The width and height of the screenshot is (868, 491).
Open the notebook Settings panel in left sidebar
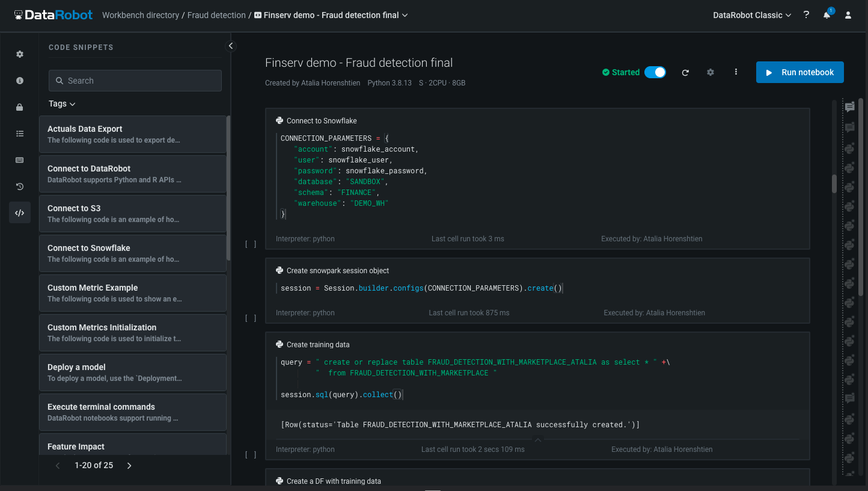20,54
